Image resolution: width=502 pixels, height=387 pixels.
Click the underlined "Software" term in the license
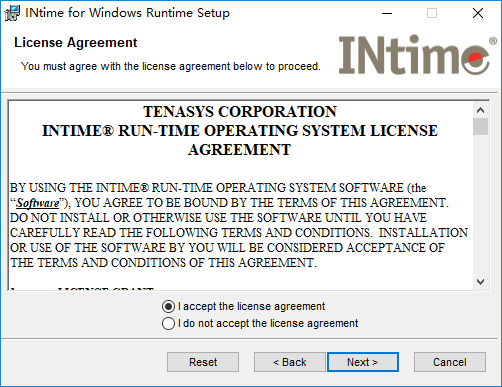coord(38,203)
